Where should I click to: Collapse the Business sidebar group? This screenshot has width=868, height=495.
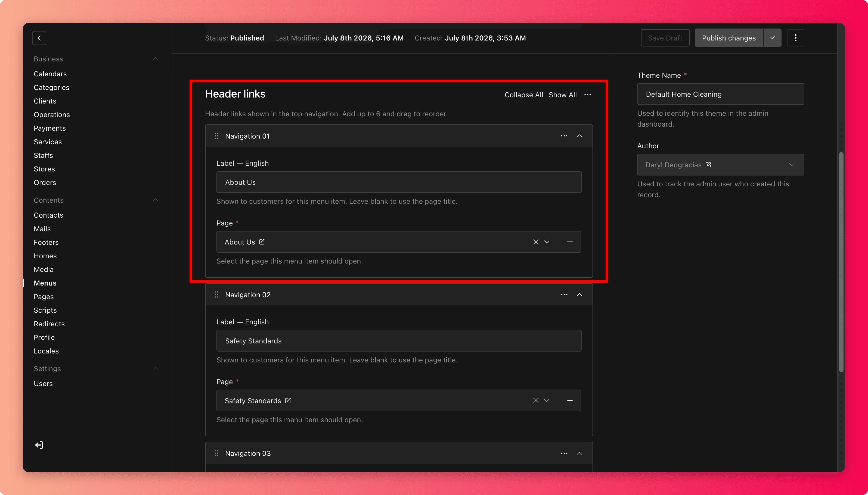156,59
